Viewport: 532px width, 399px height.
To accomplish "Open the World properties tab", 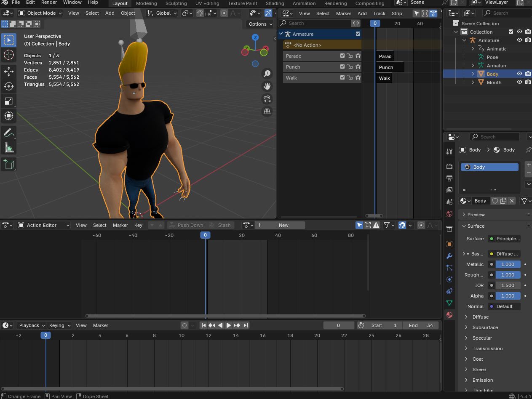I will click(449, 214).
